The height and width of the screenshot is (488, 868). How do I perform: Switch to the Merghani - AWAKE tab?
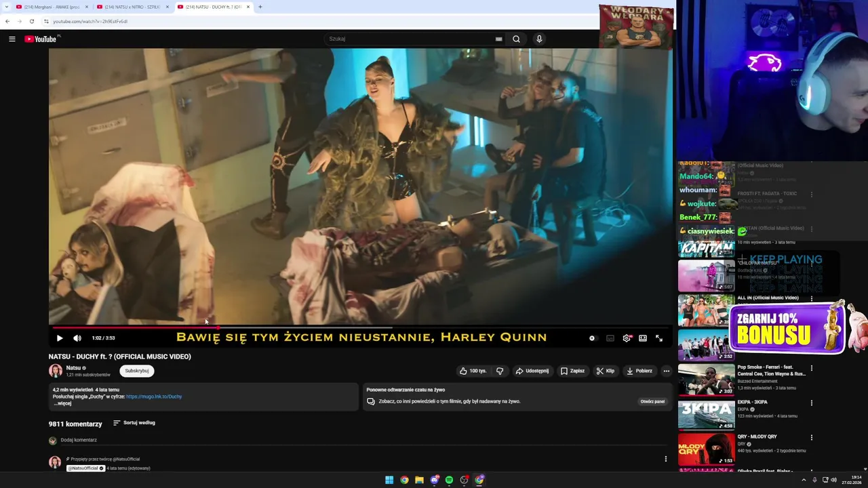click(52, 7)
